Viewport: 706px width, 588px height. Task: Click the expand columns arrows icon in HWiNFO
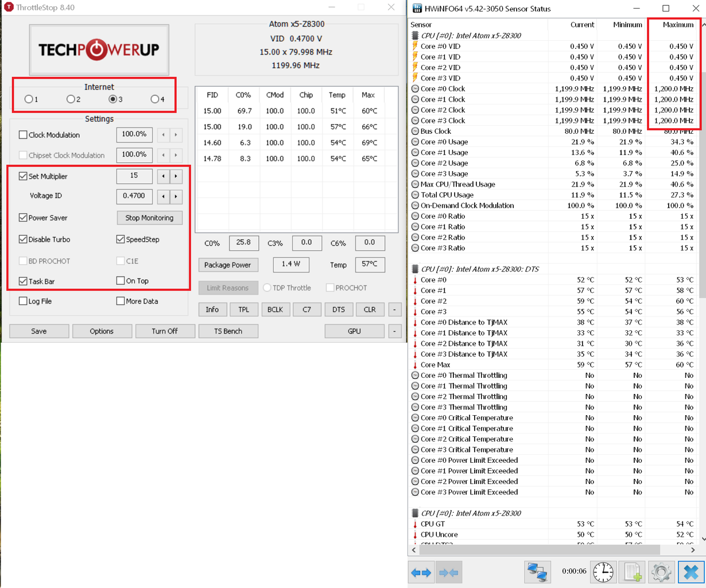421,572
